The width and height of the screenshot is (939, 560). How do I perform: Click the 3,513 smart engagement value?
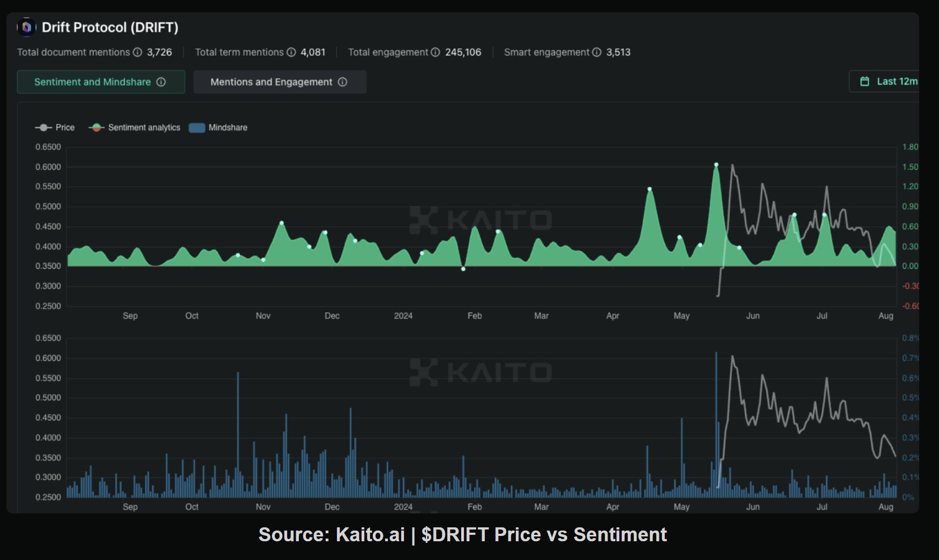(x=619, y=52)
